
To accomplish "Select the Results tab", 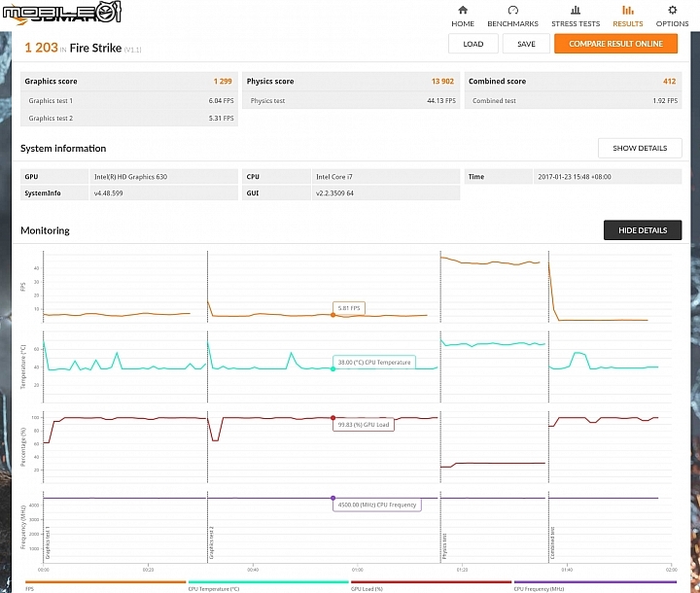I will coord(628,17).
